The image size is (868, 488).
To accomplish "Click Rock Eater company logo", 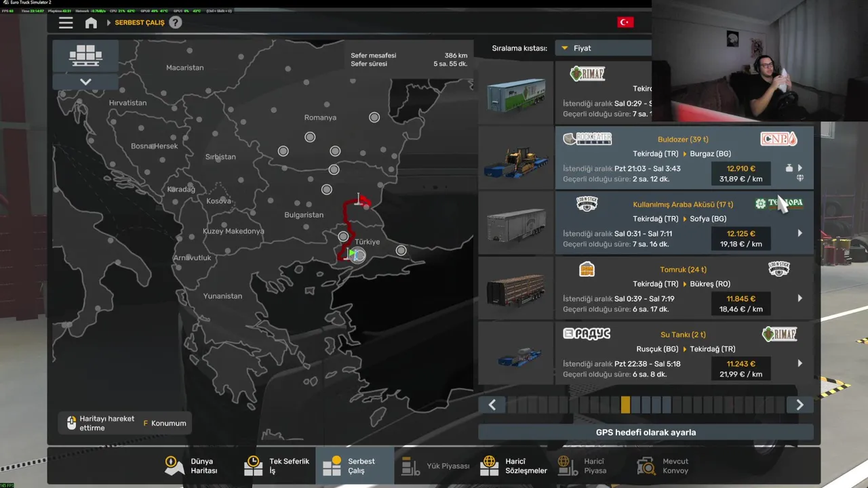I will 587,139.
